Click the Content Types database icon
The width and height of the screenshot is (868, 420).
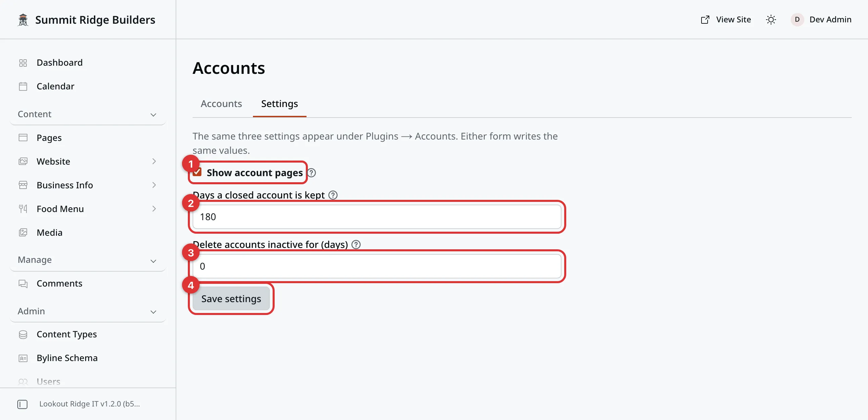(x=23, y=334)
